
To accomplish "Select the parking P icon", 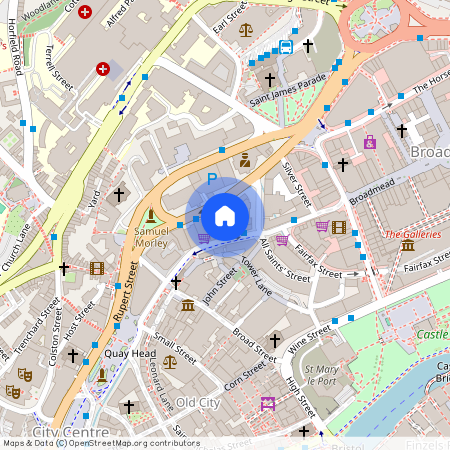I will (212, 179).
